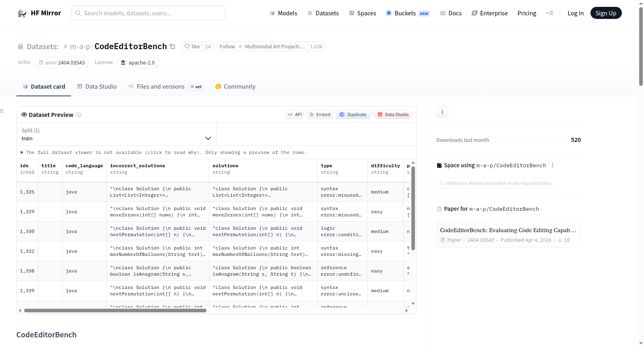
Task: Click the API button in Dataset Preview
Action: pyautogui.click(x=295, y=114)
